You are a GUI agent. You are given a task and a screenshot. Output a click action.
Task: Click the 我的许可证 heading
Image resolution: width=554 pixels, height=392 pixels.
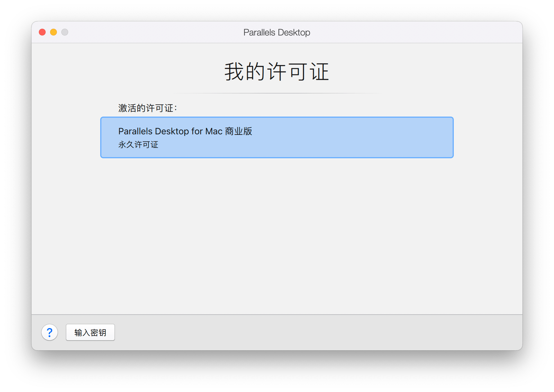pos(277,72)
